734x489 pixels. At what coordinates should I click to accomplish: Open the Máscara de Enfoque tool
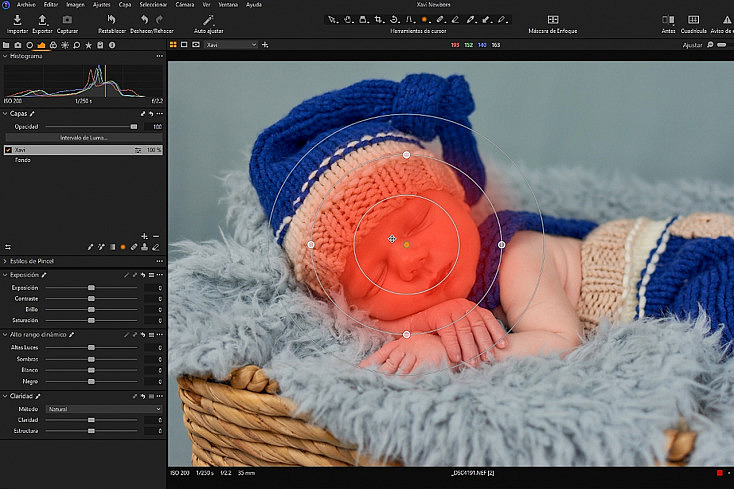pyautogui.click(x=553, y=19)
